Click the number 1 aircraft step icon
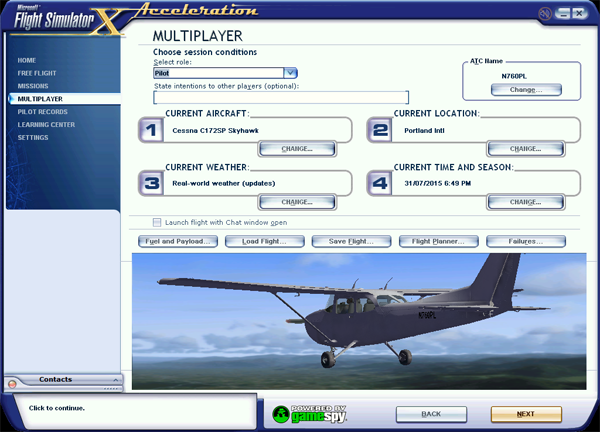Viewport: 600px width, 432px height. pos(151,130)
